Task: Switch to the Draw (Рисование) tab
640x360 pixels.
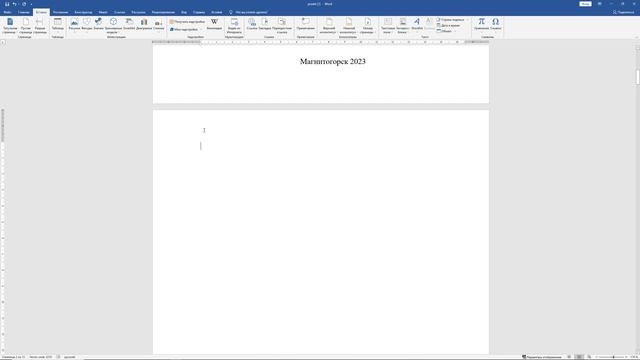Action: 60,12
